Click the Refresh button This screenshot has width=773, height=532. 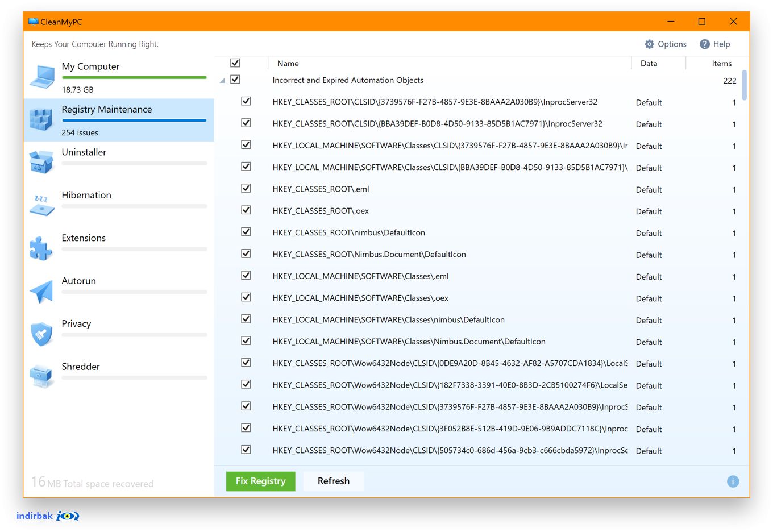click(x=334, y=481)
